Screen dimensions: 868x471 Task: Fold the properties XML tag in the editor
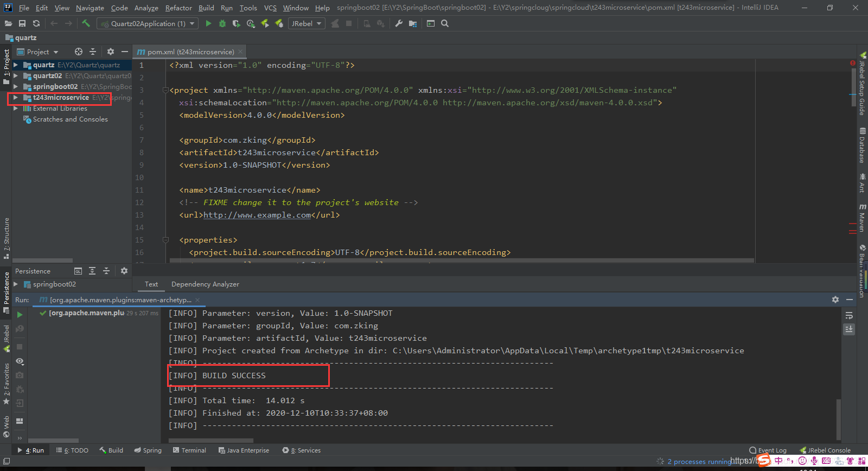[x=165, y=240]
